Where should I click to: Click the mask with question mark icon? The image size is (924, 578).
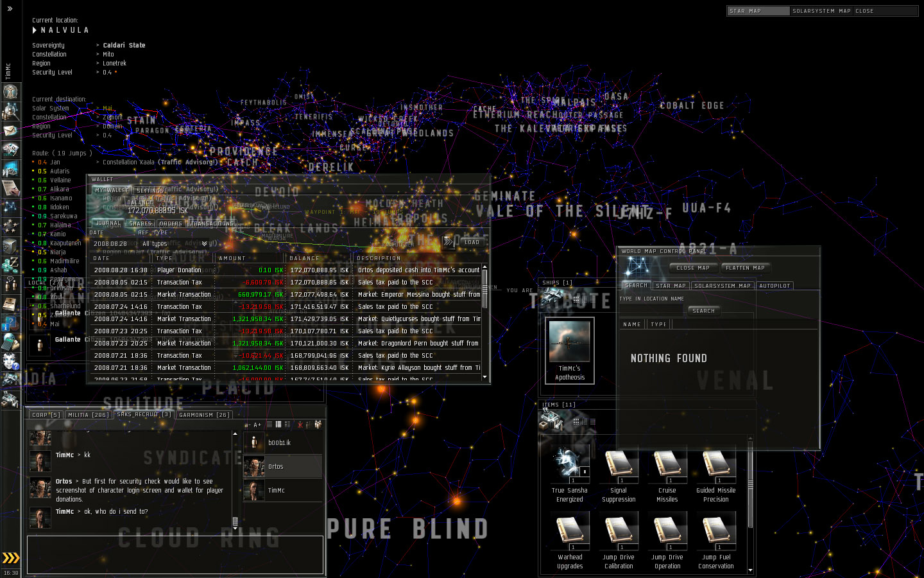click(10, 361)
